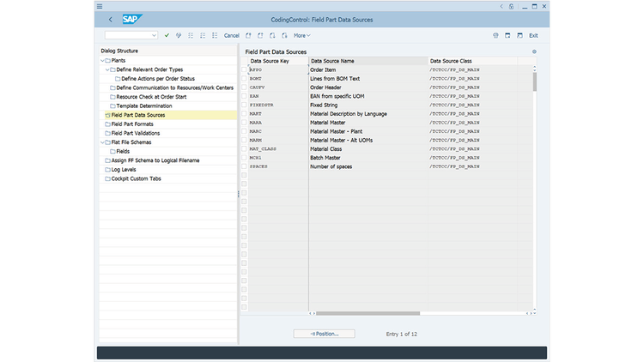Go to next page toolbar icon
This screenshot has width=644, height=362.
pyautogui.click(x=272, y=36)
